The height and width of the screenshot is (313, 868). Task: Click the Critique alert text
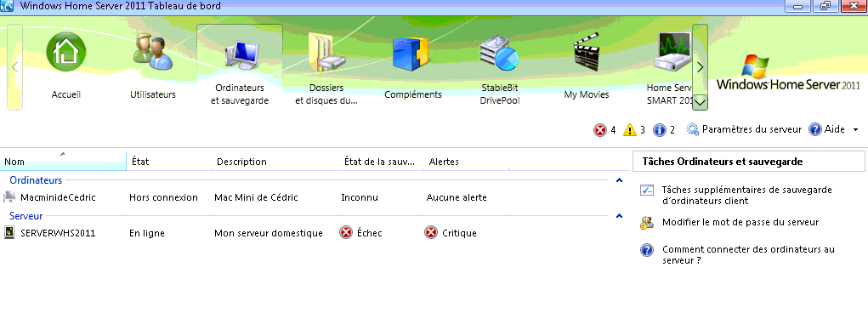[459, 233]
